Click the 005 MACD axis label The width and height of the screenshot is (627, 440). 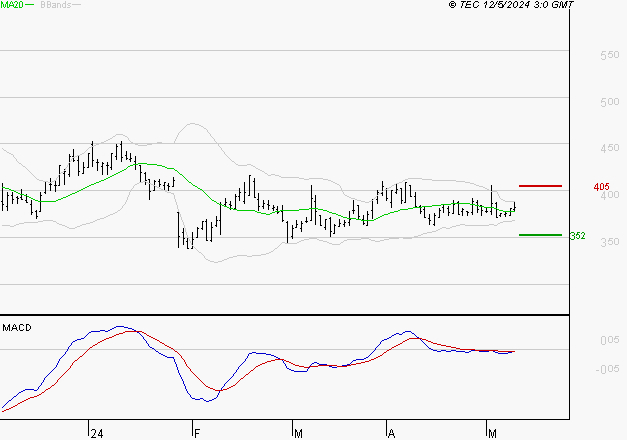[x=609, y=340]
